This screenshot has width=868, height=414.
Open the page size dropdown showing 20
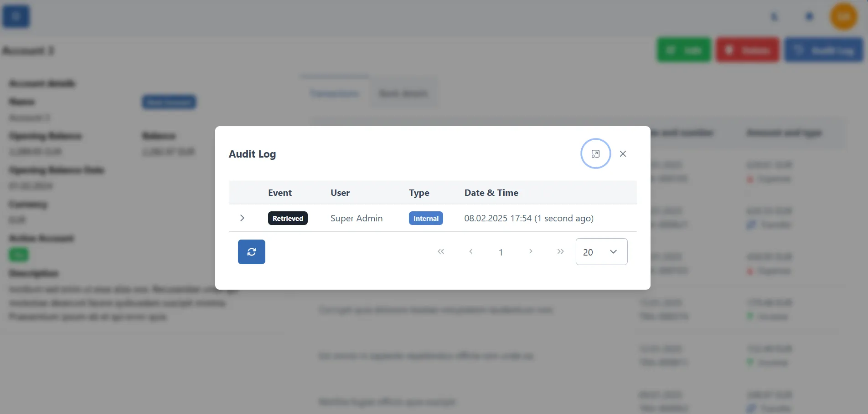coord(601,251)
